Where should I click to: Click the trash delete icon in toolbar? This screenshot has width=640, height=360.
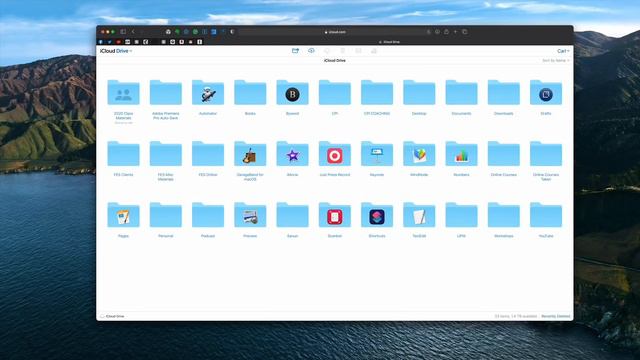(x=343, y=51)
